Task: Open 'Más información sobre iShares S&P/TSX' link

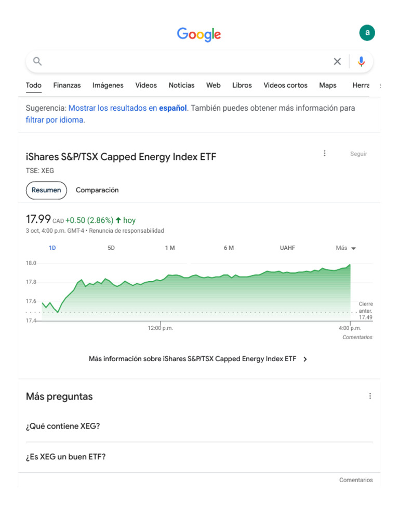Action: point(192,359)
